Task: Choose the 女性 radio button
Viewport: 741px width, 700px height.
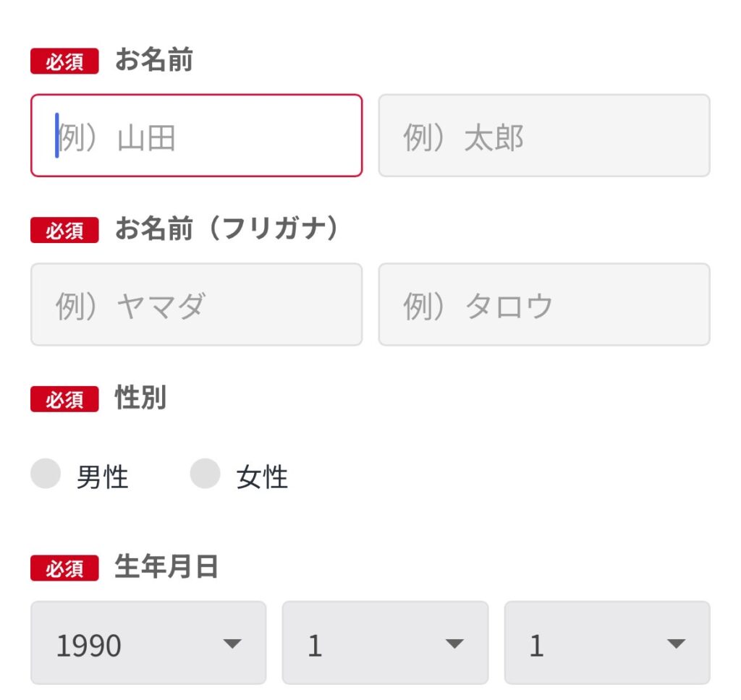Action: click(205, 474)
